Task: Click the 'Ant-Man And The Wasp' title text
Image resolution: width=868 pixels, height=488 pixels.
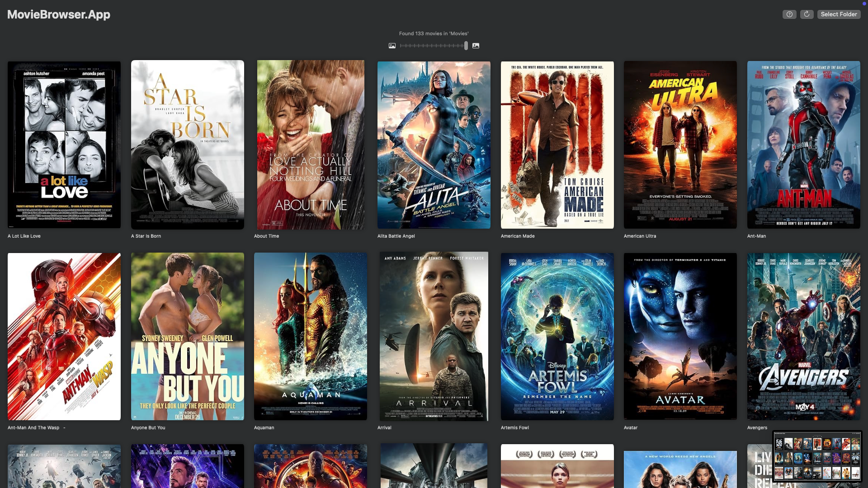Action: pos(33,427)
